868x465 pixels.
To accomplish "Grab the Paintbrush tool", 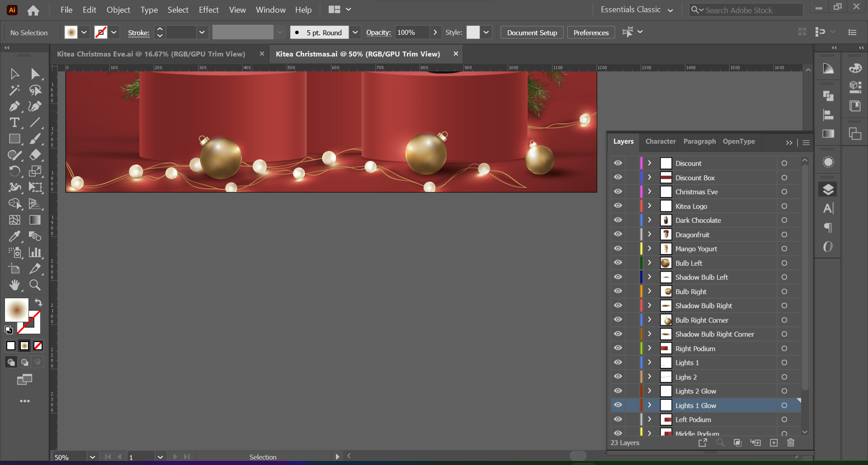I will click(x=35, y=139).
